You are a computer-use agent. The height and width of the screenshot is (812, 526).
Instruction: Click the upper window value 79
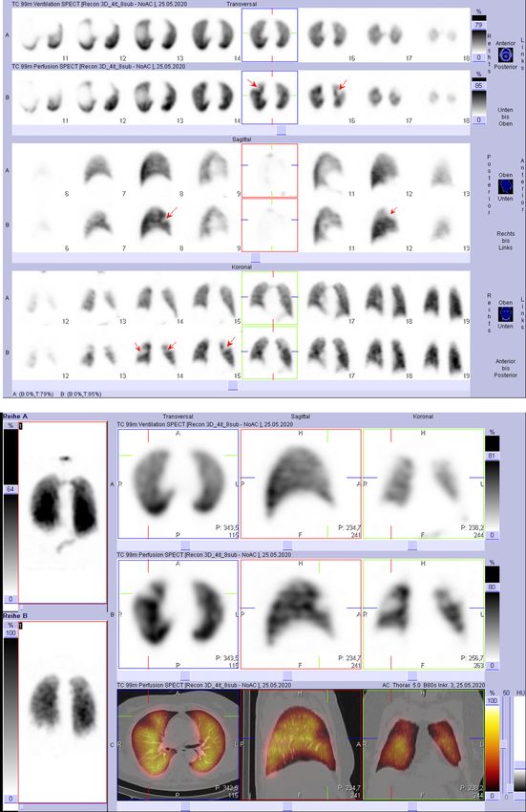click(478, 25)
